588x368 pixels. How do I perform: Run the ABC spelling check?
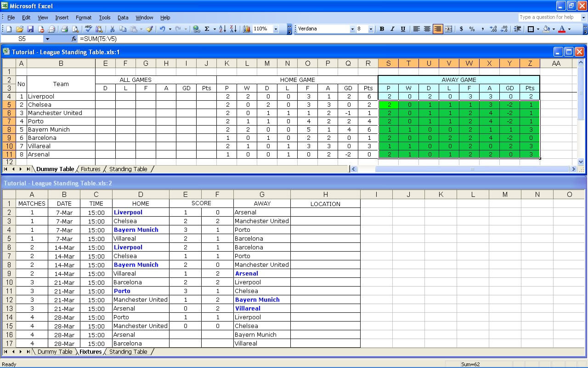click(x=89, y=29)
